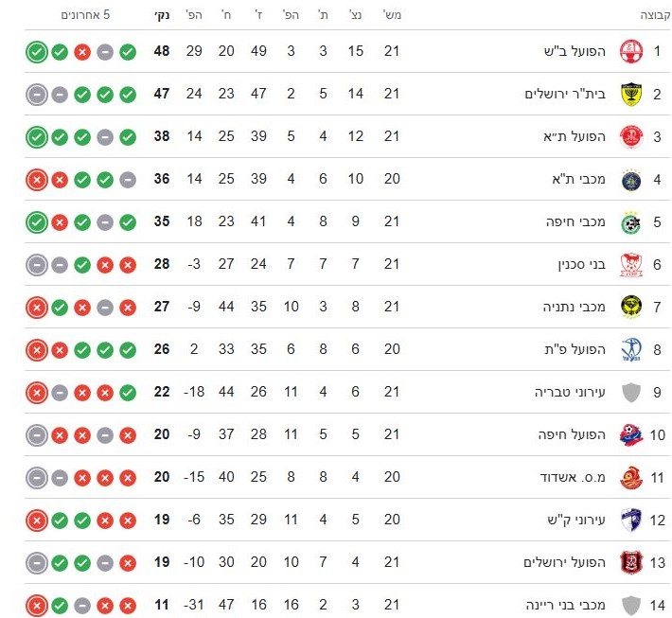672x618 pixels.
Task: Click the only loss icon in הפועל ב"ש row
Action: pos(82,52)
